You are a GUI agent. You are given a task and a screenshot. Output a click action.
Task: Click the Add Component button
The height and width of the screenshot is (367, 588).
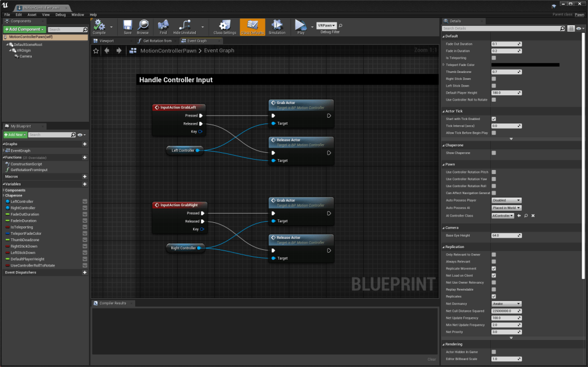coord(24,29)
